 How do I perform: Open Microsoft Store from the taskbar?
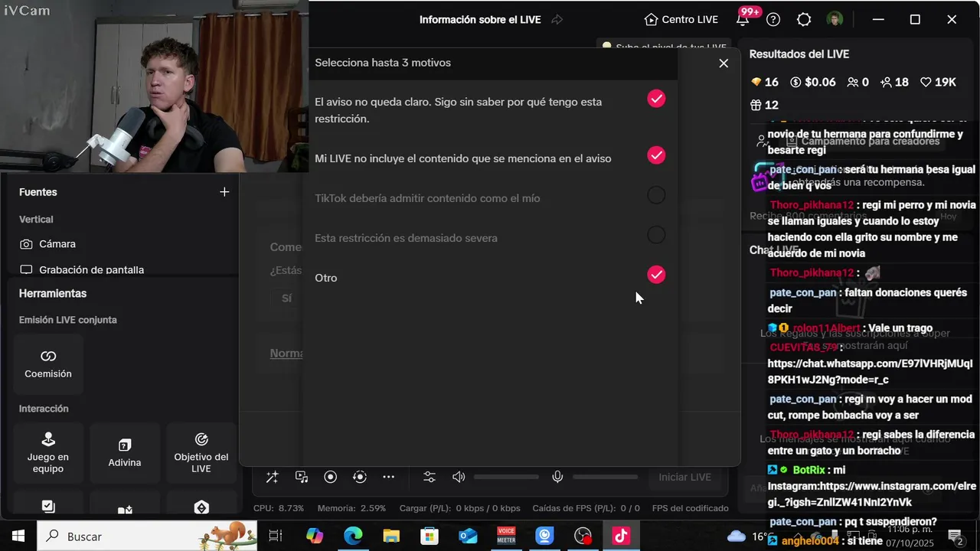click(430, 536)
